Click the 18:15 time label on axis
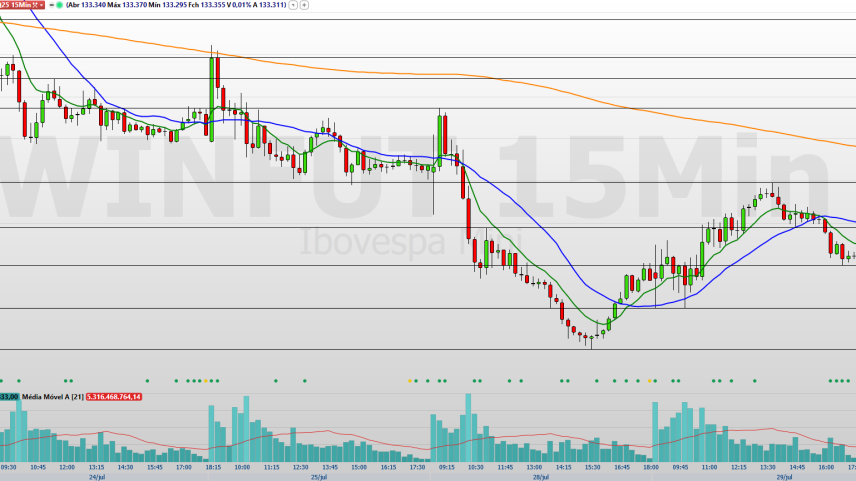The image size is (856, 481). (x=213, y=467)
